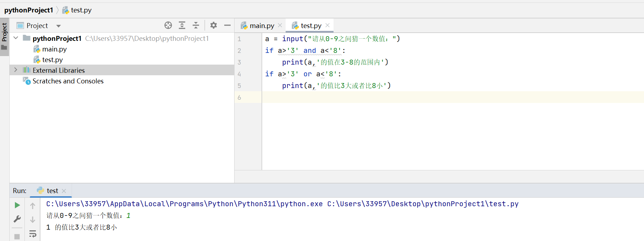Viewport: 644px width, 241px height.
Task: Open Project panel settings gear
Action: coord(213,25)
